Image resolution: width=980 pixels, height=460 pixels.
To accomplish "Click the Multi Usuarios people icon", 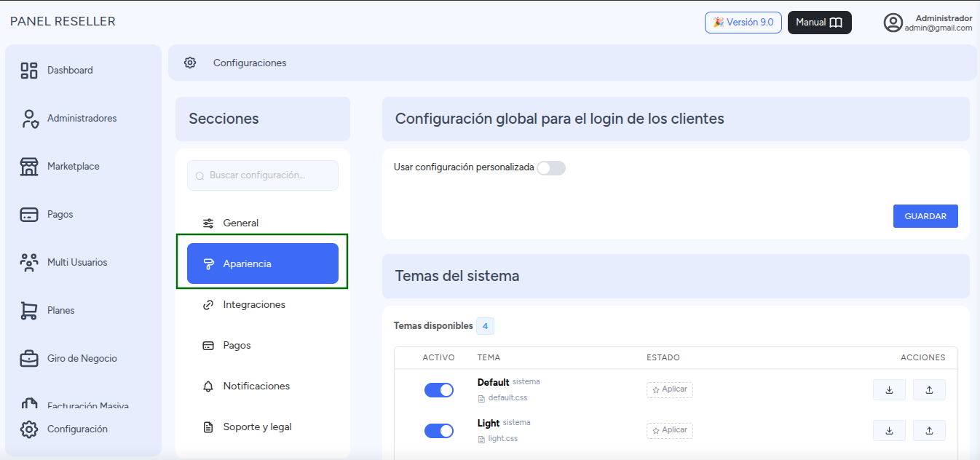I will (x=29, y=263).
